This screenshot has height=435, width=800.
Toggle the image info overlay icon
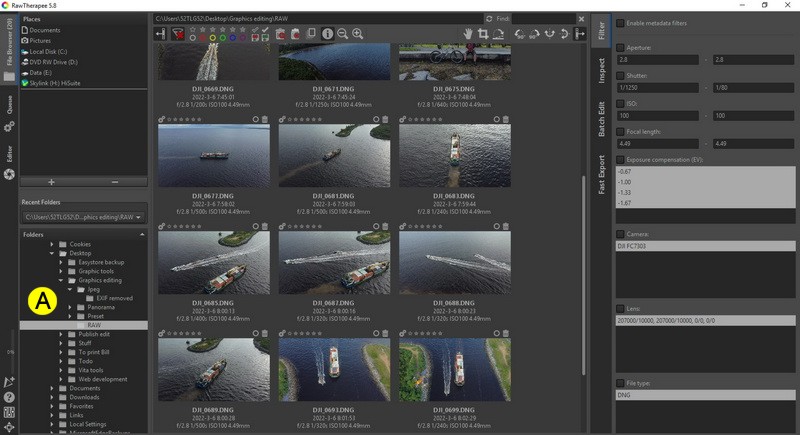328,34
